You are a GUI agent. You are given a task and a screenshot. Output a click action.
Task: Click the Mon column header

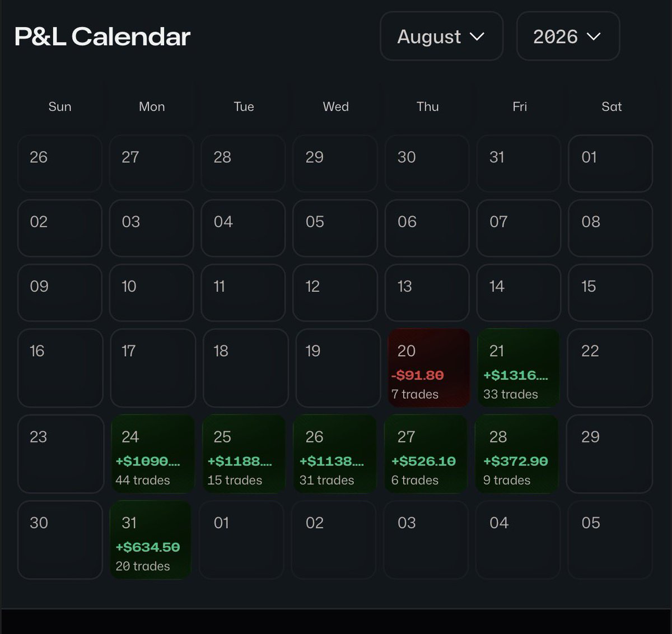click(x=152, y=106)
